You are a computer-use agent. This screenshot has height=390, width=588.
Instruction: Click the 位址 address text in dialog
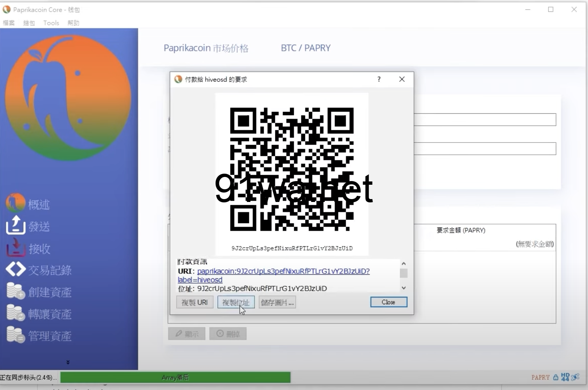[253, 289]
